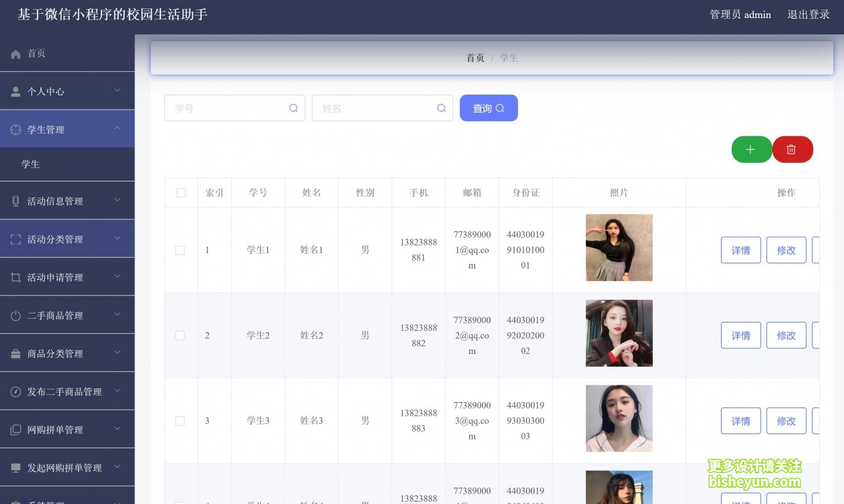Viewport: 844px width, 504px height.
Task: Open 详情 for 学生3
Action: 741,421
